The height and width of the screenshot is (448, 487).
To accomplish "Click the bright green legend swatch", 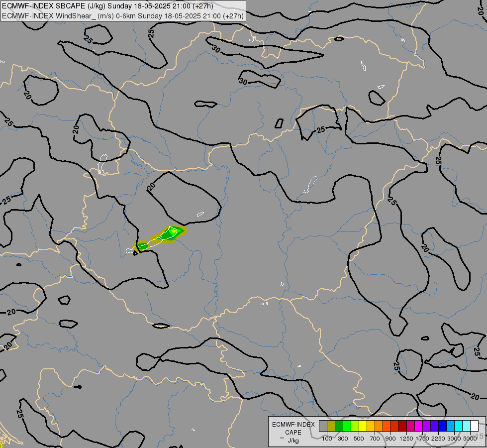I will point(347,426).
